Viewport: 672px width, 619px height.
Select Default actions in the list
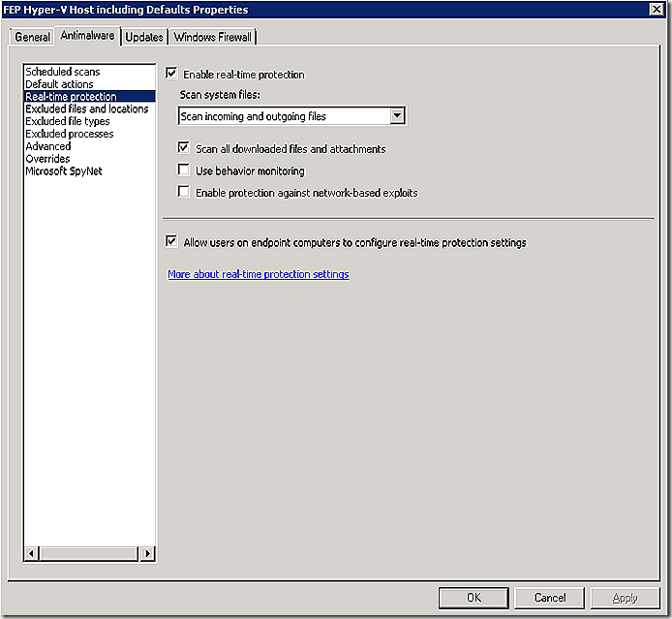click(90, 84)
